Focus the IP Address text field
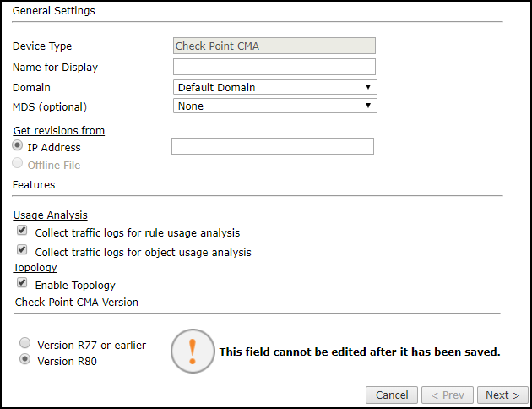The image size is (532, 409). pos(273,146)
